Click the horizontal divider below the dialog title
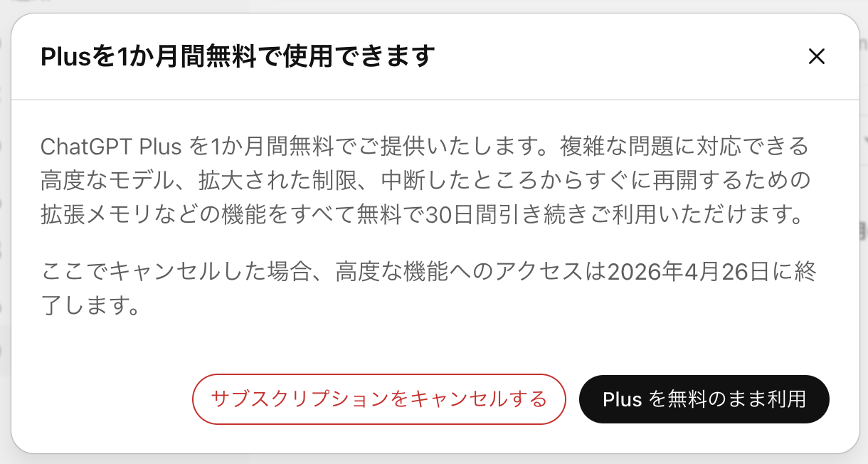Viewport: 868px width, 464px height. pyautogui.click(x=434, y=100)
